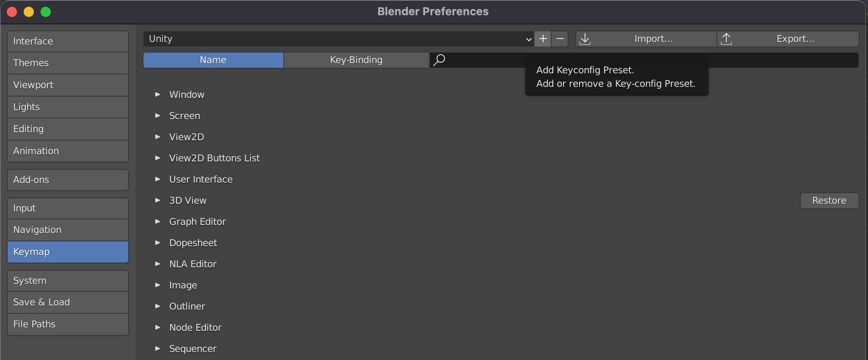Open the Interface preferences tab
Image resolution: width=868 pixels, height=360 pixels.
click(x=68, y=42)
